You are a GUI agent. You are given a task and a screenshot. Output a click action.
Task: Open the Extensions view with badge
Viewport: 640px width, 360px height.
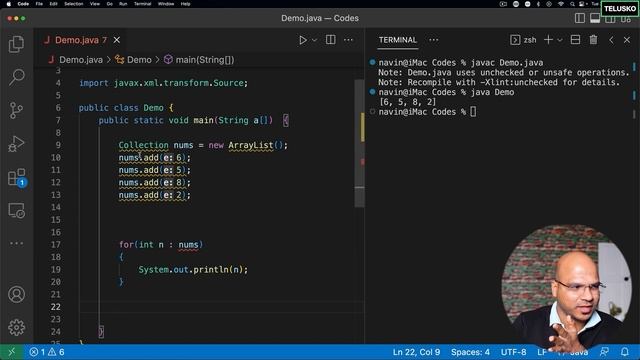(17, 178)
